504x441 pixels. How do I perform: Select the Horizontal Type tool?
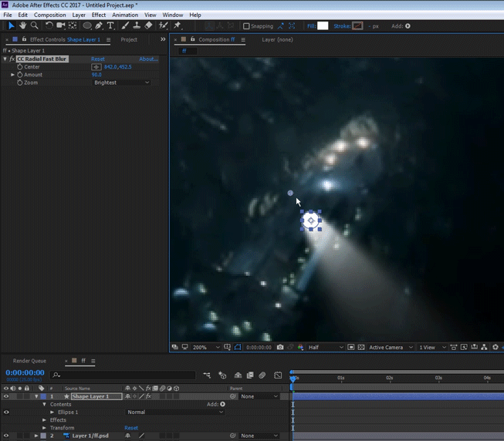pos(110,25)
